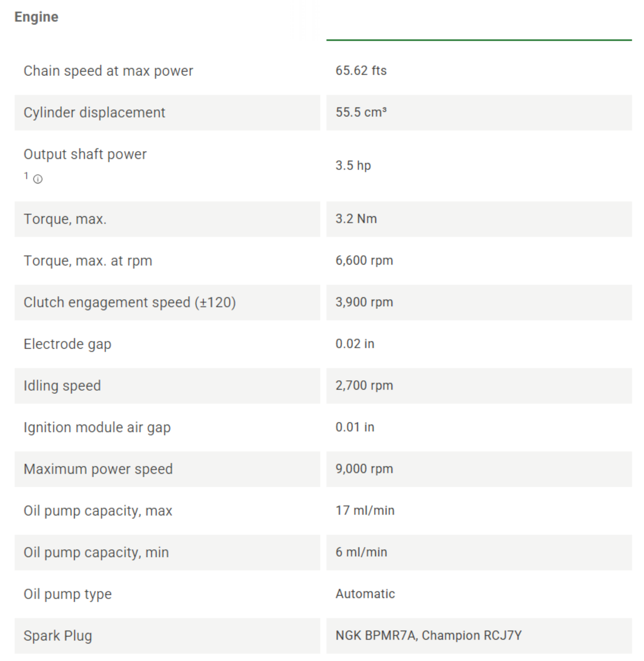Select the NGK BPMR7A, Champion RCJ7Y text

[x=428, y=635]
